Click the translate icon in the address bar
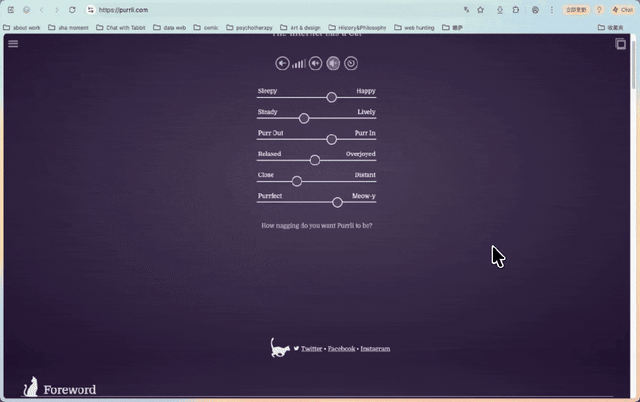The width and height of the screenshot is (640, 402). [466, 10]
